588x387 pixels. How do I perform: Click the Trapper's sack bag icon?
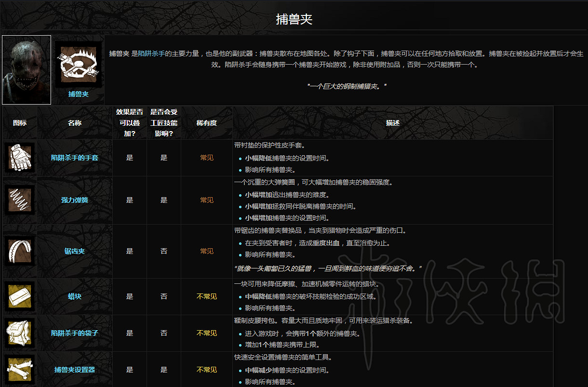pos(20,333)
